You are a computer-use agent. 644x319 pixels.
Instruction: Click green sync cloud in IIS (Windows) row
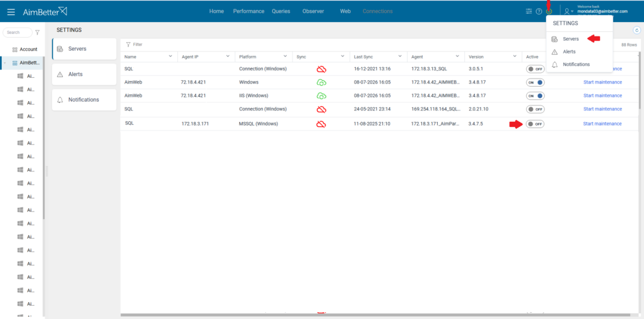(321, 96)
